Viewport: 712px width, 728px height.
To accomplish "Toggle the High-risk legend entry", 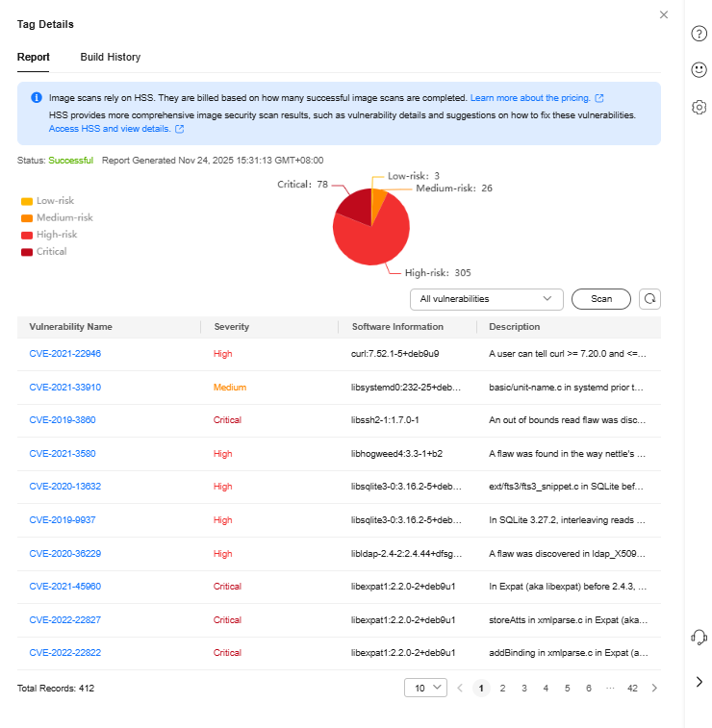I will [x=48, y=235].
